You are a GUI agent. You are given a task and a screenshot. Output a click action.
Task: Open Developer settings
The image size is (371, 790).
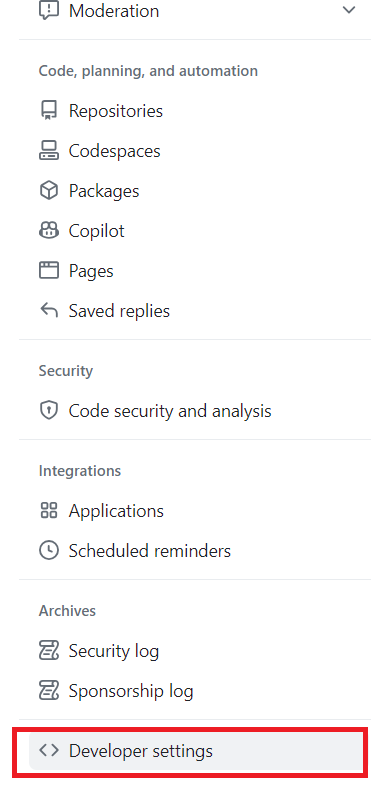[x=197, y=751]
